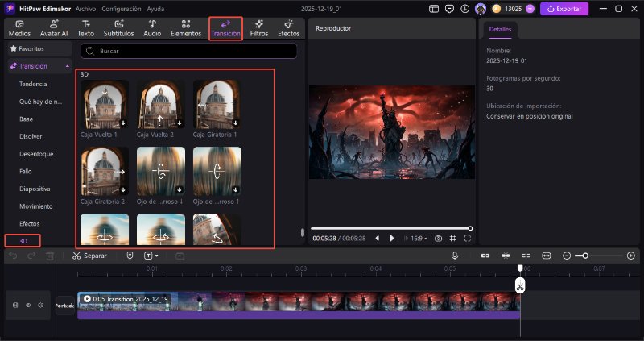Select the Caja Vuelta 2 transition thumbnail

coord(160,104)
